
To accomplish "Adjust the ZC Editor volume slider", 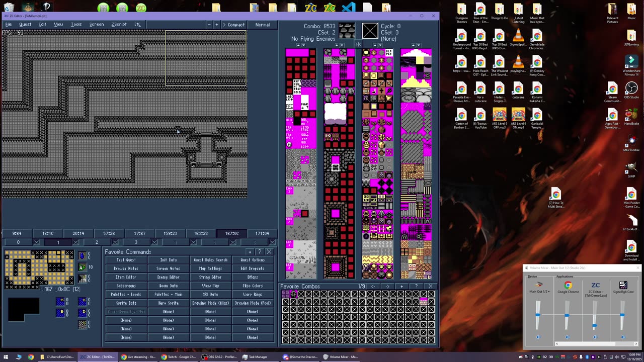I will tap(595, 326).
